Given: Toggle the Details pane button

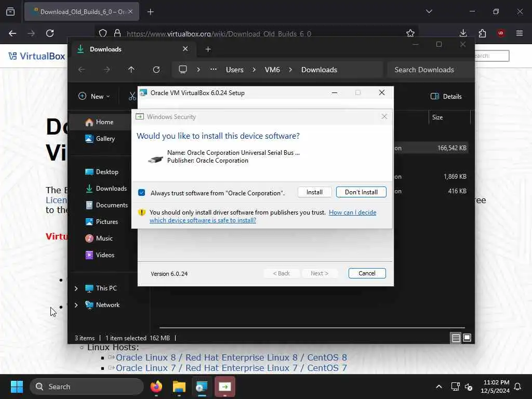Looking at the screenshot, I should tap(446, 96).
